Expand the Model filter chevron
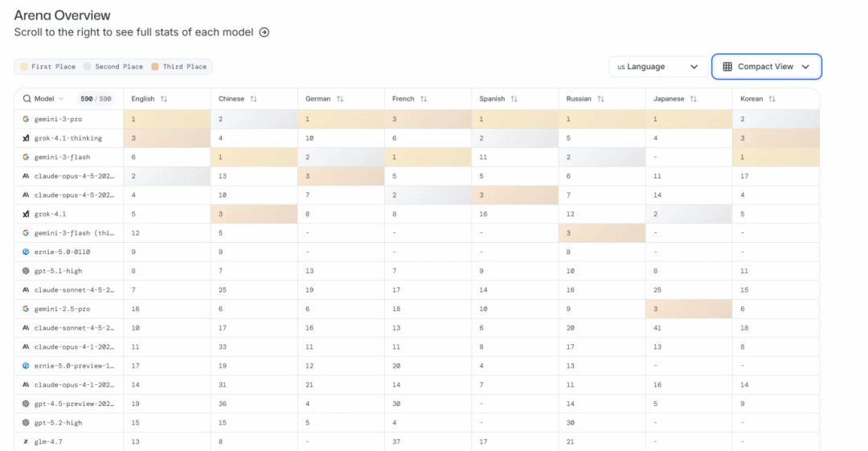The height and width of the screenshot is (451, 868). coord(61,99)
